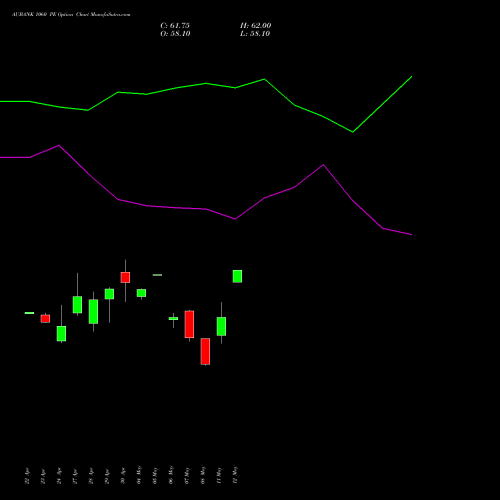Select the 08 May date label
This screenshot has height=500, width=500.
[203, 475]
